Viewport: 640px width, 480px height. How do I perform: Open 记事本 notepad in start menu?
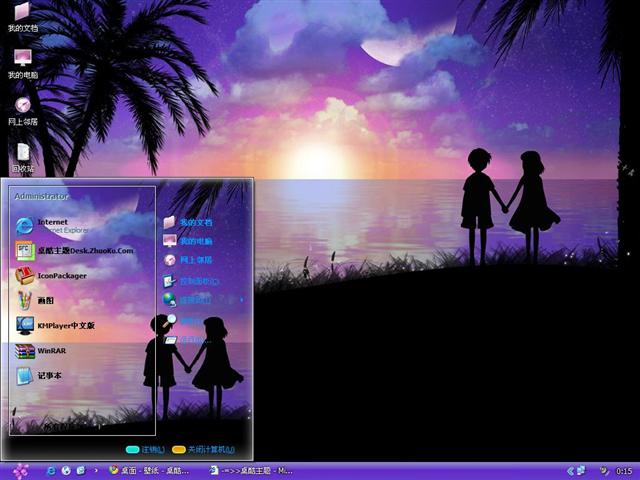[39, 376]
